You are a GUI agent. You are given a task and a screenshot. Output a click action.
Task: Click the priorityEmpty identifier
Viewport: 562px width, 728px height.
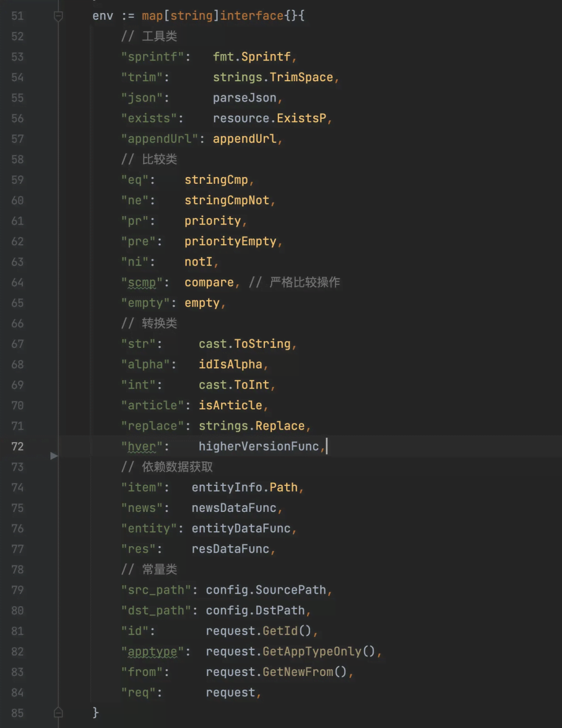(x=230, y=241)
